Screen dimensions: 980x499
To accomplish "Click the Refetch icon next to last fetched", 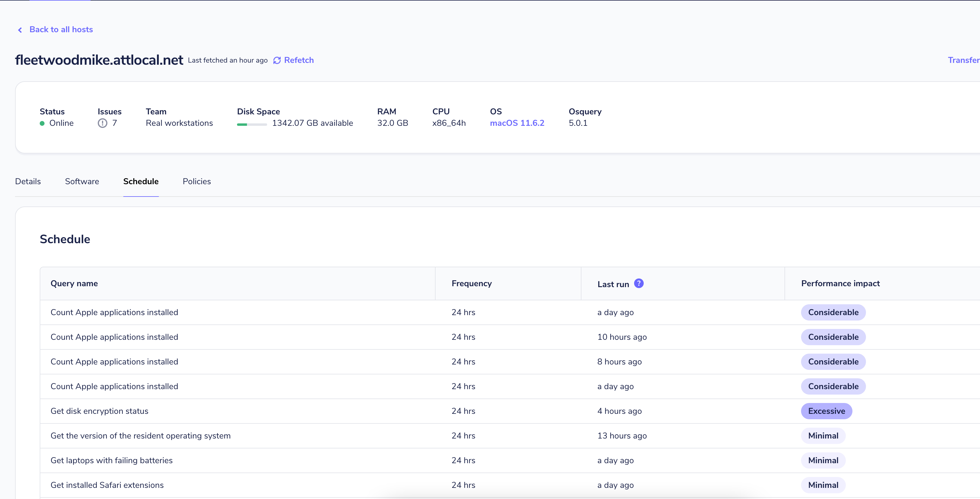I will point(277,60).
